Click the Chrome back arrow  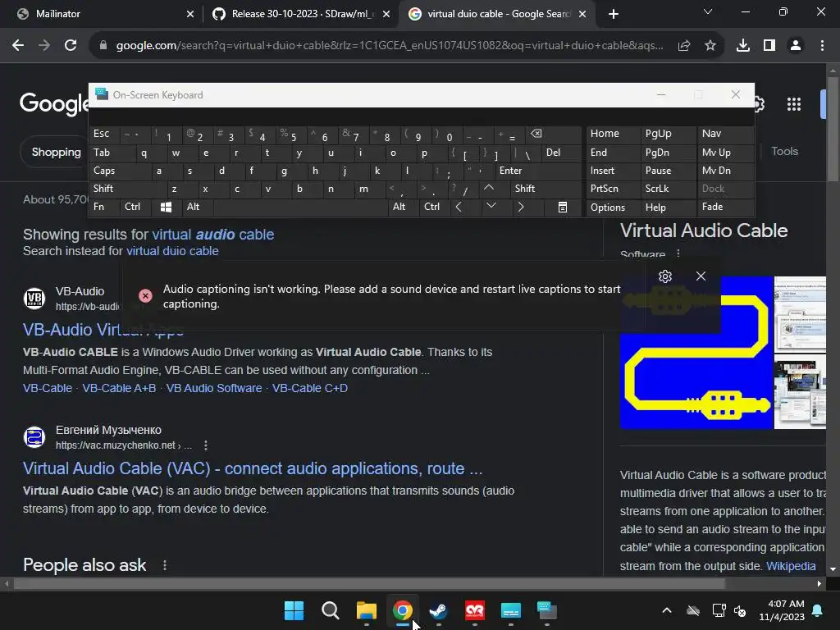[18, 46]
